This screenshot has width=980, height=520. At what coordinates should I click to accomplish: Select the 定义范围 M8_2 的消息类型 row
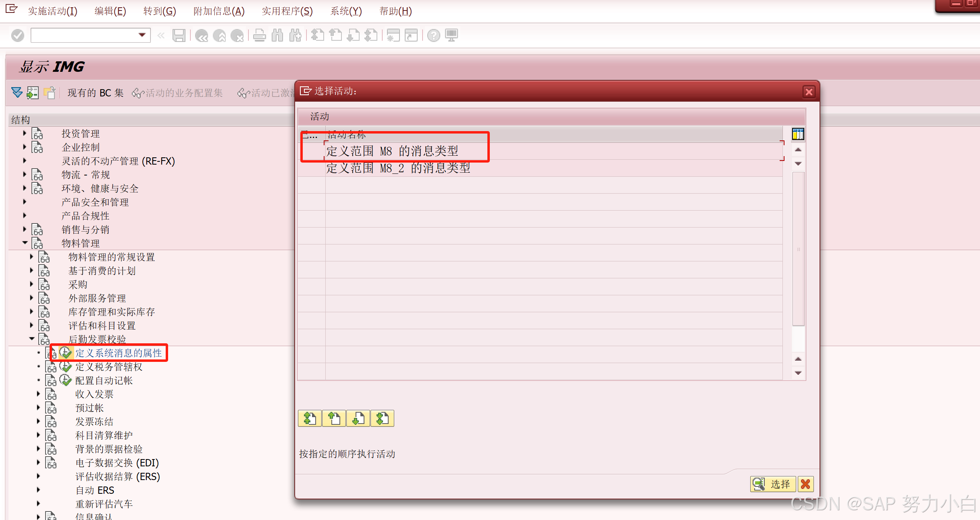point(398,168)
